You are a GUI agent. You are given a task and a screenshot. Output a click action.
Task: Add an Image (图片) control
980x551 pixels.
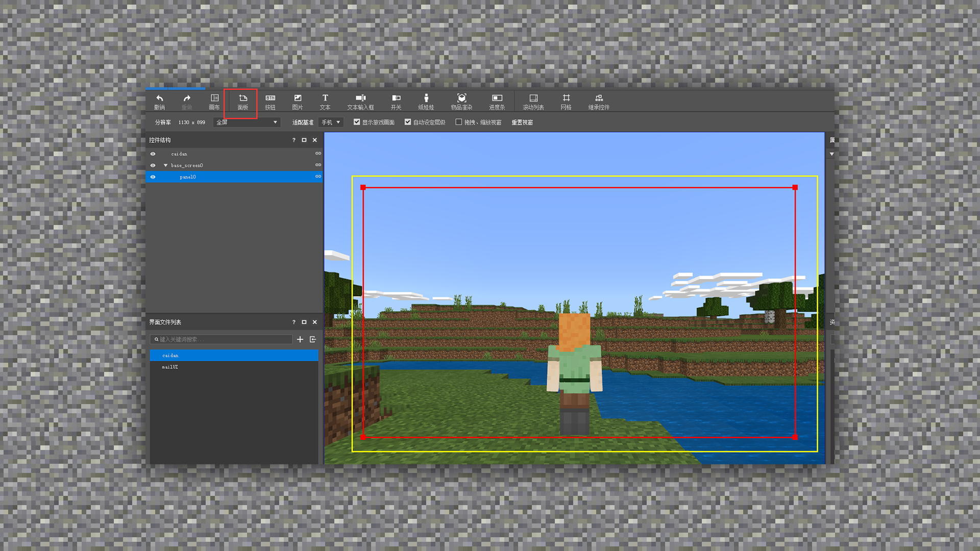click(298, 102)
